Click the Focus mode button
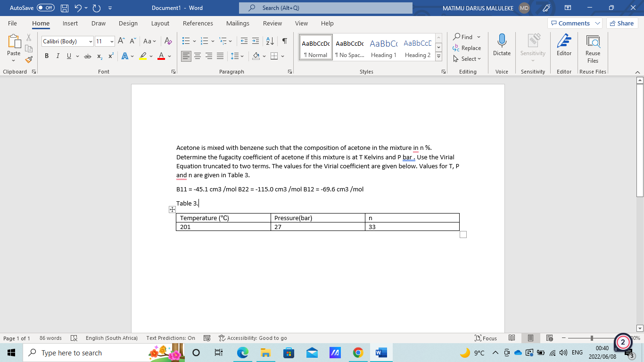The height and width of the screenshot is (362, 644). tap(486, 338)
